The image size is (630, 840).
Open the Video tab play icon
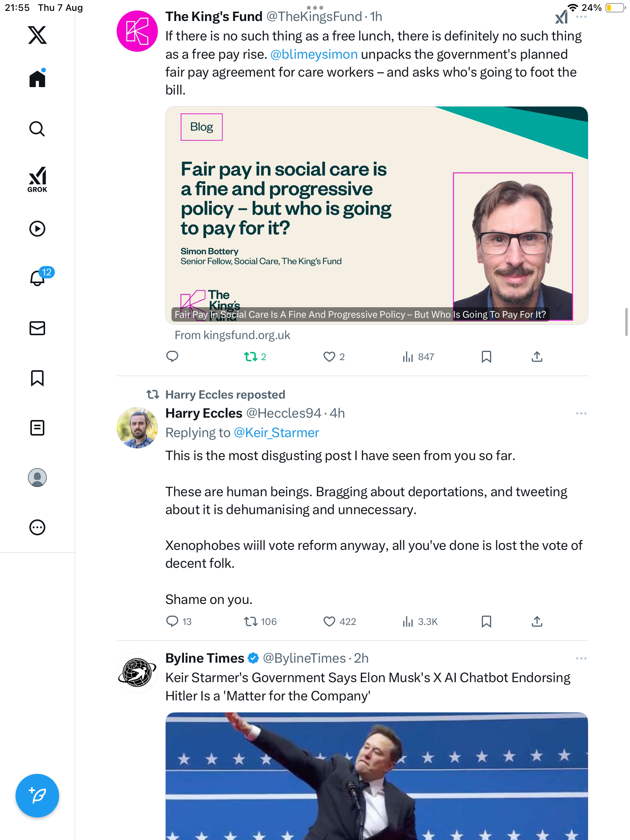(37, 229)
